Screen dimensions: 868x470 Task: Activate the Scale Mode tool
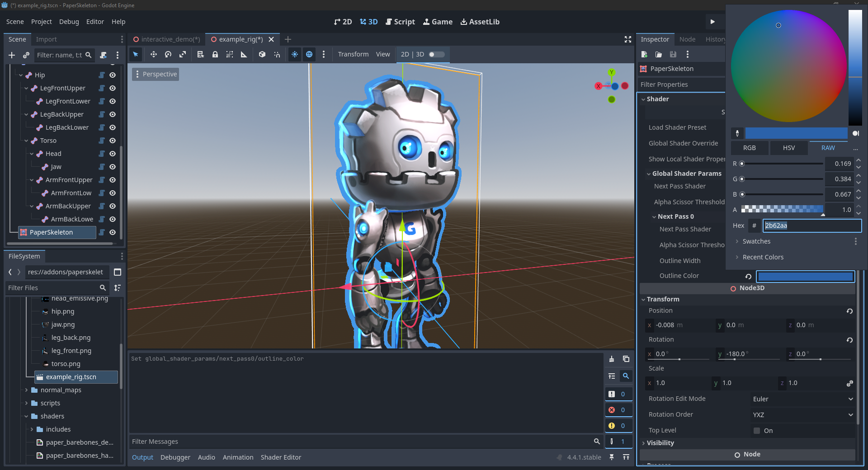point(183,54)
